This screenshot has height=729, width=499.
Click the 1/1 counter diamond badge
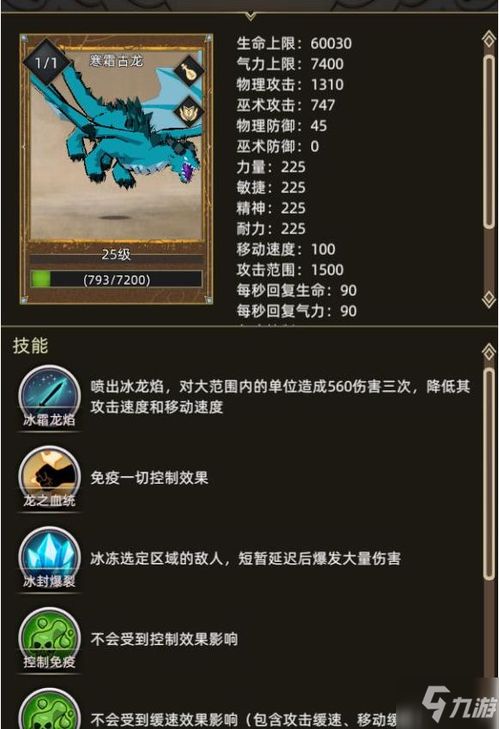click(46, 63)
